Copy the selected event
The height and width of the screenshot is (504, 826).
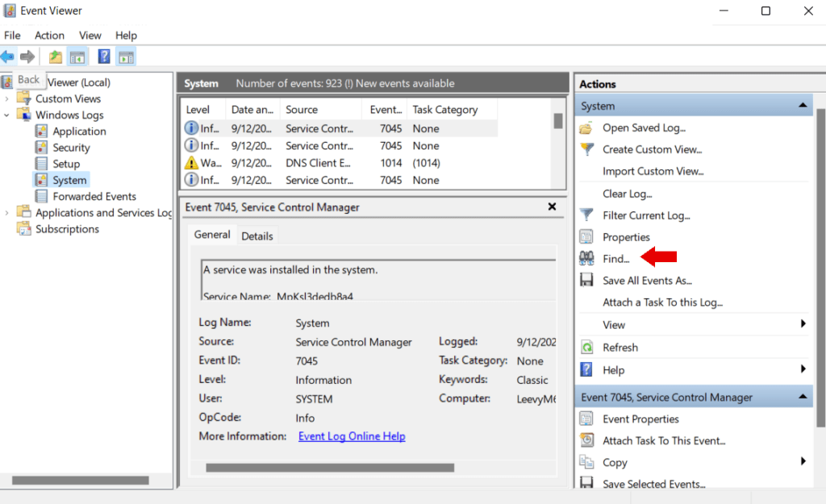click(x=614, y=462)
